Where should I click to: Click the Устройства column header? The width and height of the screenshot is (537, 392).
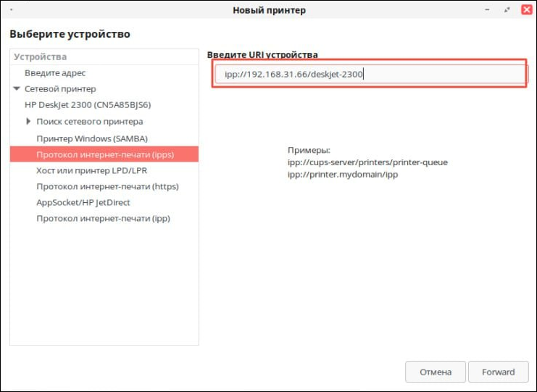click(104, 57)
